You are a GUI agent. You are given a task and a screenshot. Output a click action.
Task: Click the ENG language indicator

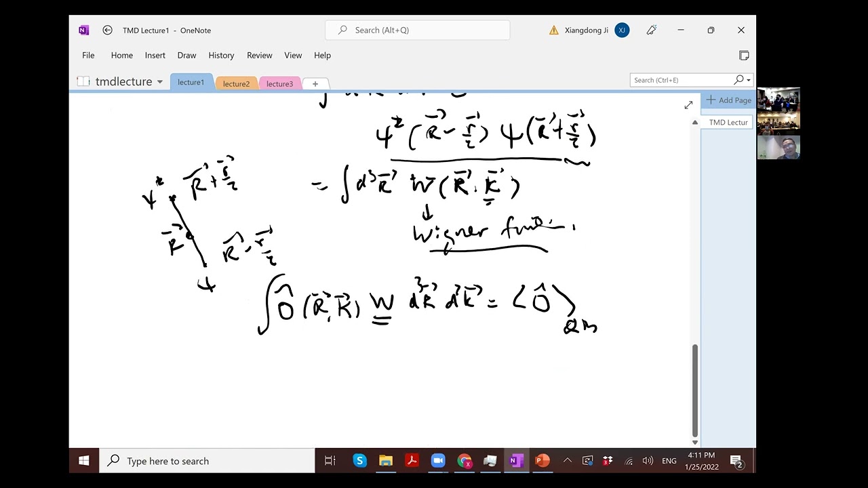[x=669, y=461]
